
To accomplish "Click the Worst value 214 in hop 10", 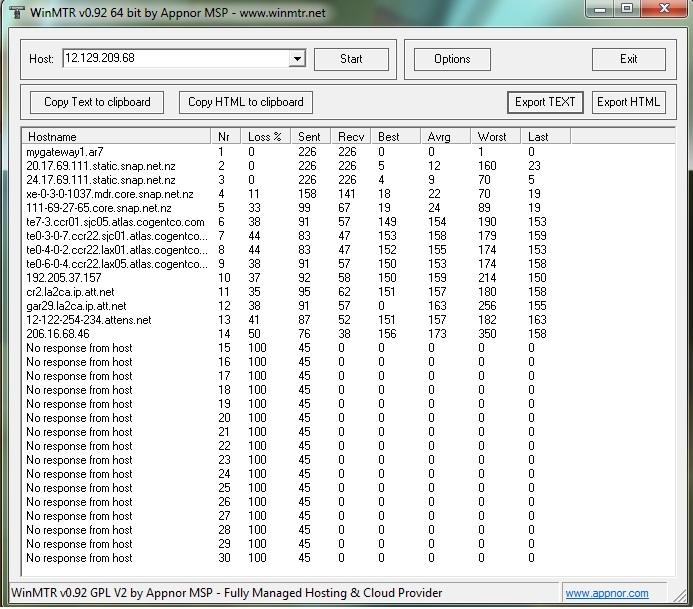I will [487, 278].
